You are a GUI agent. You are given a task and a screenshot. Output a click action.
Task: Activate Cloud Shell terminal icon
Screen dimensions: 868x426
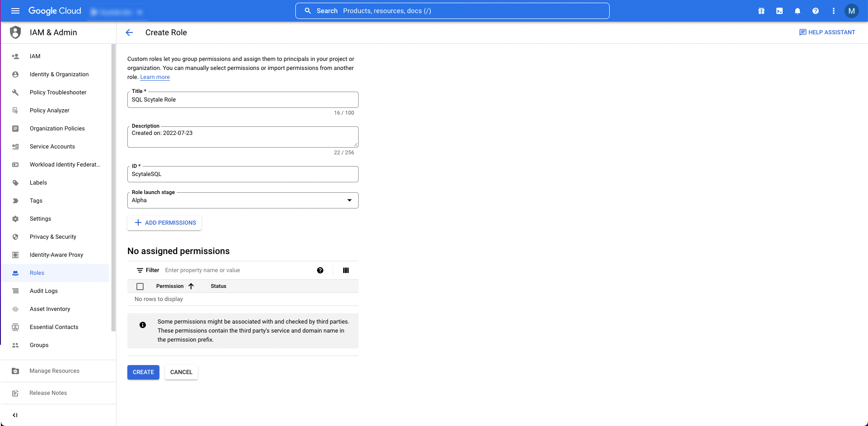coord(779,11)
